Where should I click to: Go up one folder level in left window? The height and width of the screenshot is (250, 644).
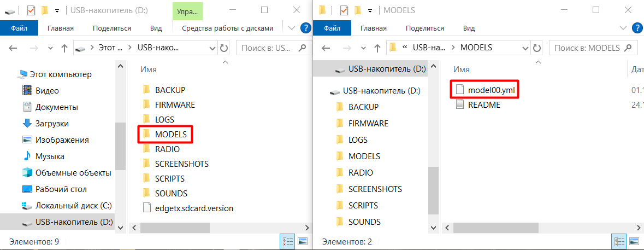(64, 48)
